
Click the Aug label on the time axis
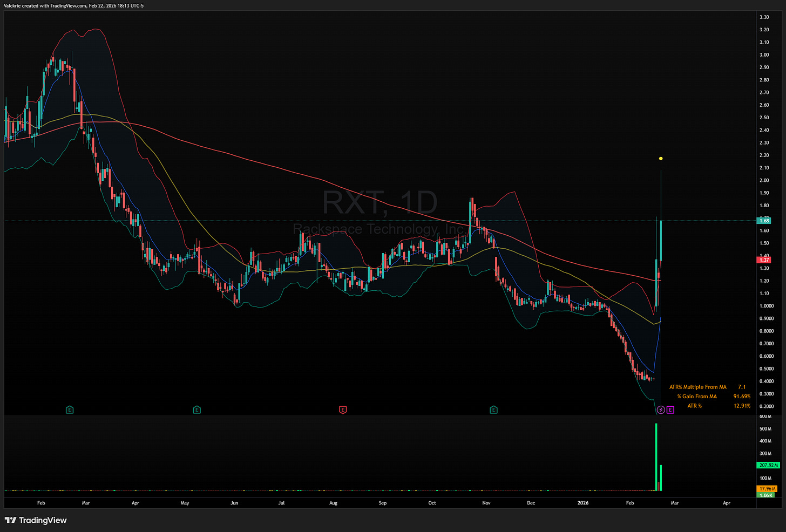(333, 503)
